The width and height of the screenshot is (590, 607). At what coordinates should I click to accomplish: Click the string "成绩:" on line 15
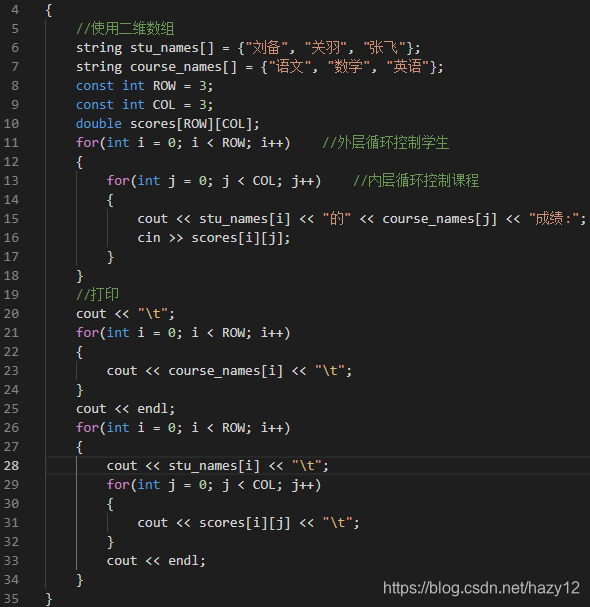click(554, 219)
